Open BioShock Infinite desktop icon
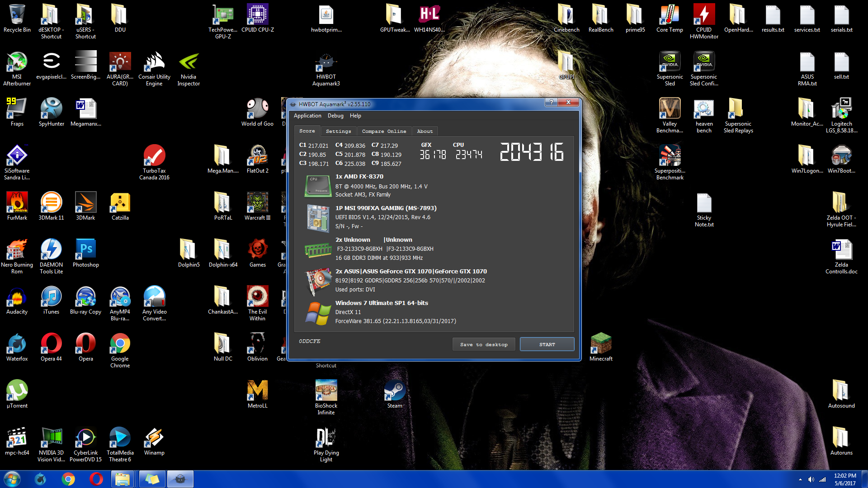This screenshot has width=868, height=488. tap(326, 397)
